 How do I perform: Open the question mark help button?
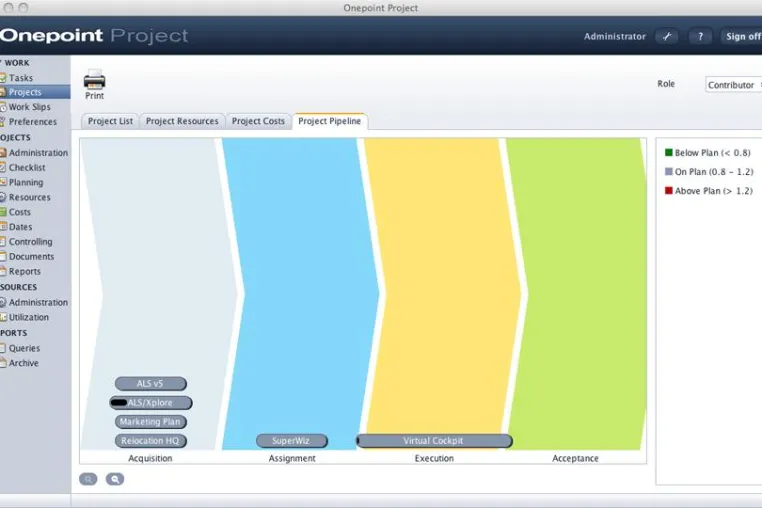(x=700, y=36)
